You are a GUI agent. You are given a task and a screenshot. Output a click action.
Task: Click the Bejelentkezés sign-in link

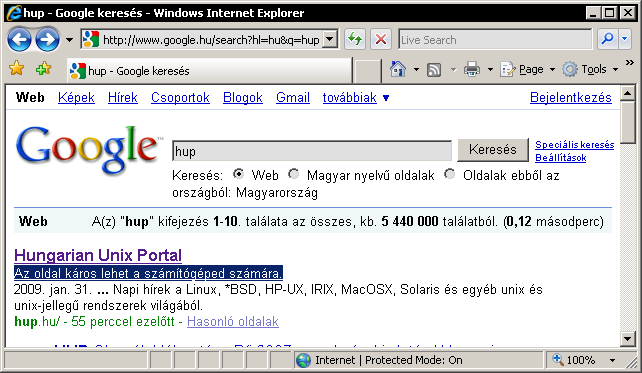point(571,97)
